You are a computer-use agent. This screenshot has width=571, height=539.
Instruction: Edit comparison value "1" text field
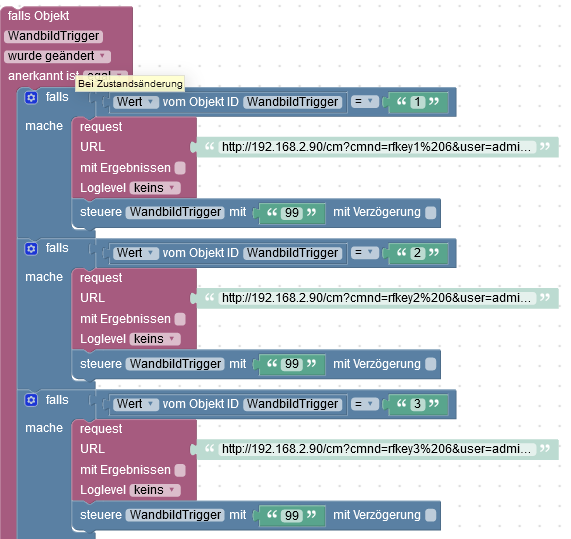pyautogui.click(x=418, y=102)
